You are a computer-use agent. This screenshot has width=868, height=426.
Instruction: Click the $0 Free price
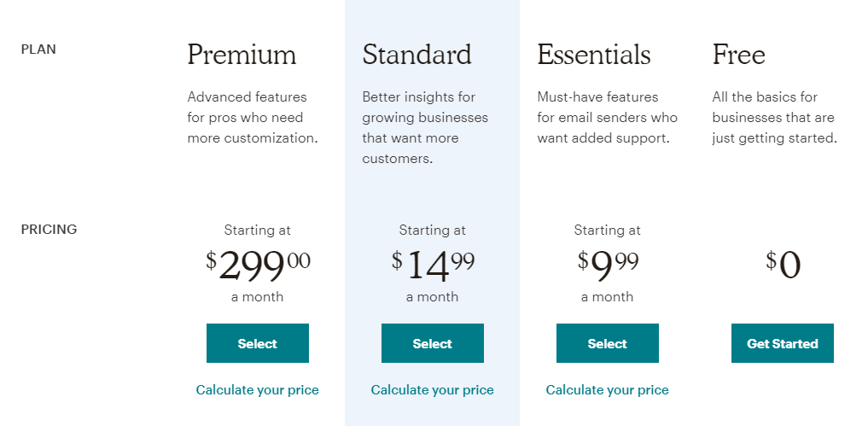click(x=784, y=265)
